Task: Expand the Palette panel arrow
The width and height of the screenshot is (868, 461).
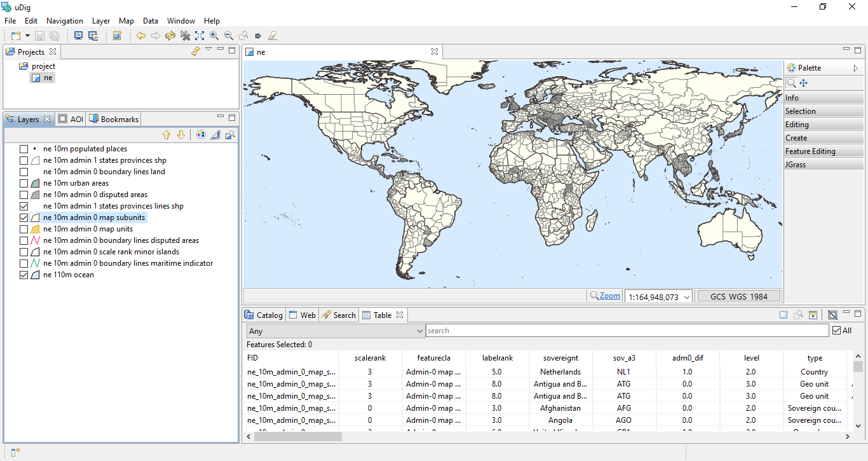Action: (x=856, y=68)
